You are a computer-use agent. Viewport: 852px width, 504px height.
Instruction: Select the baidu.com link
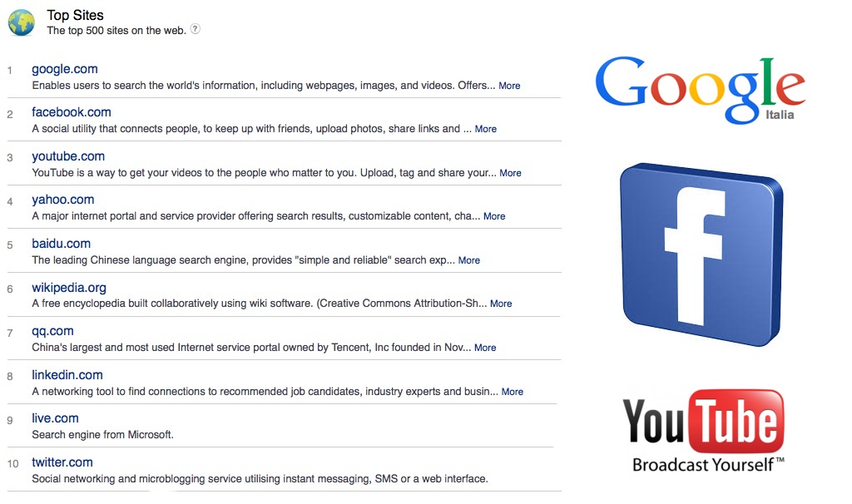tap(61, 244)
